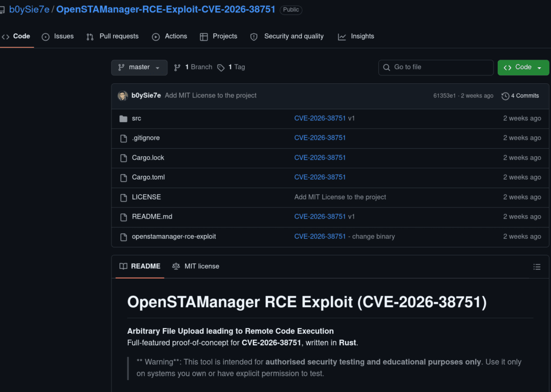Click the LICENSE file icon
Image resolution: width=551 pixels, height=392 pixels.
pos(124,197)
